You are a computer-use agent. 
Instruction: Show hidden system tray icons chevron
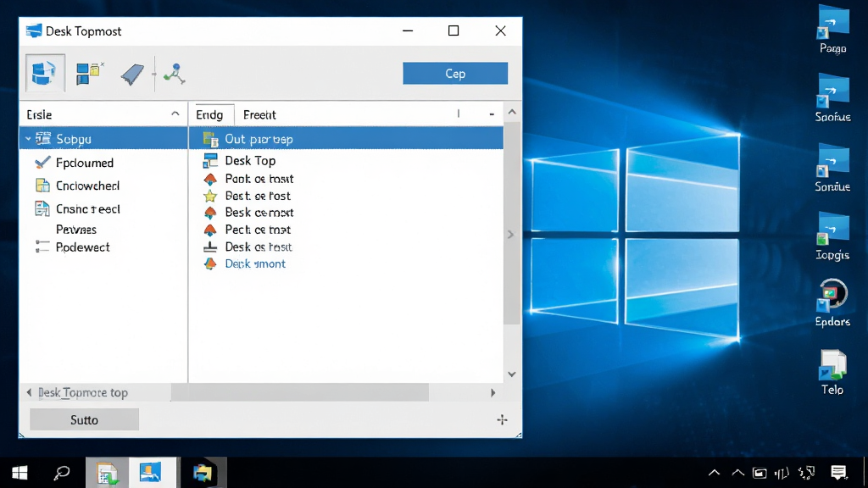point(714,473)
